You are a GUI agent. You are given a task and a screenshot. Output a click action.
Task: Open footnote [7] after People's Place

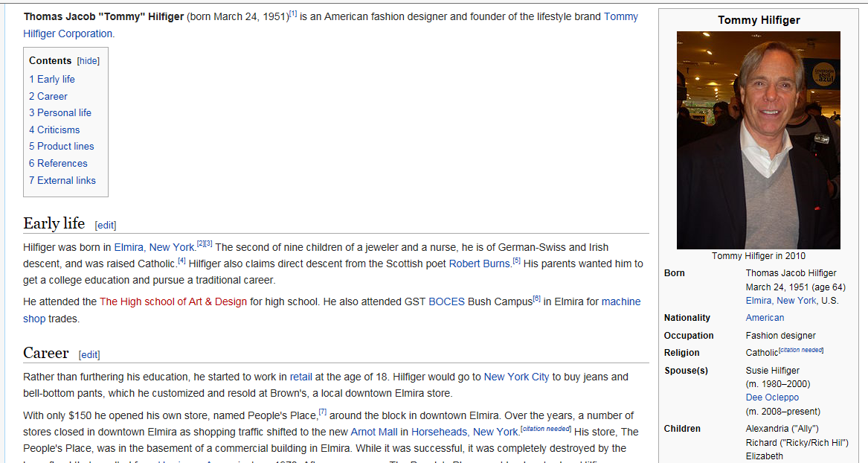(323, 412)
